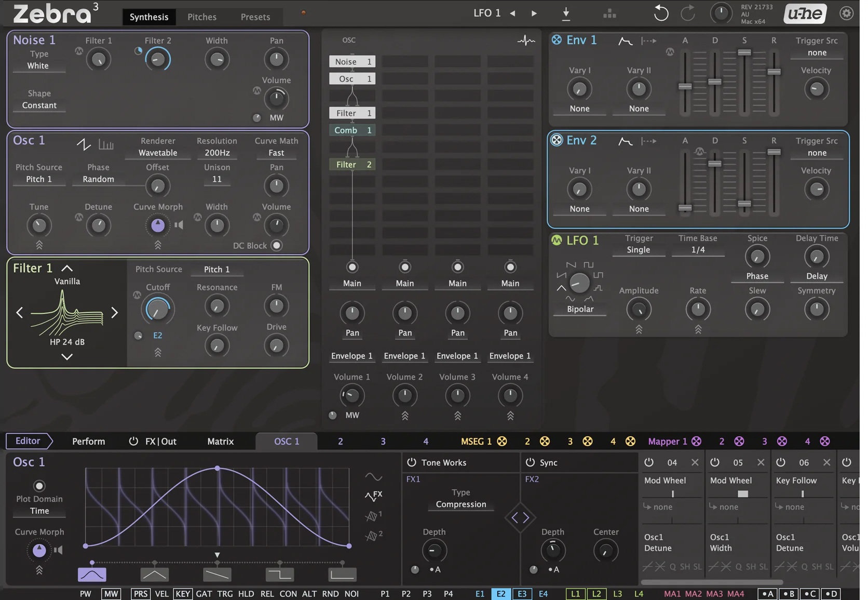Select the FX curve icon in the Osc editor
This screenshot has width=868, height=600.
pyautogui.click(x=374, y=496)
